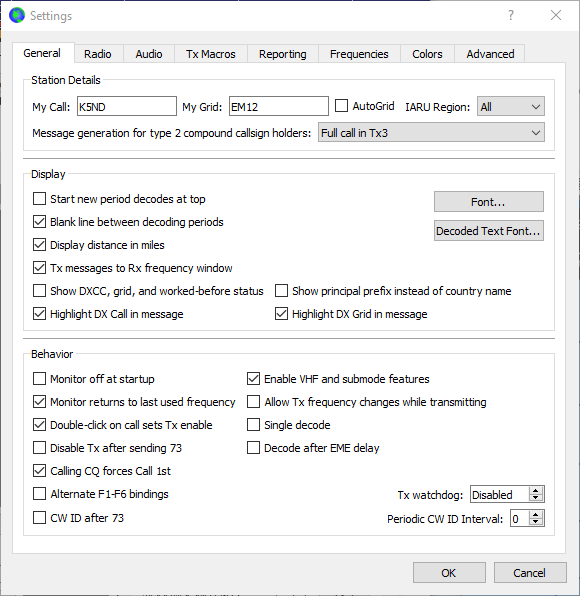
Task: Check Disable Tx after sending 73
Action: point(40,447)
